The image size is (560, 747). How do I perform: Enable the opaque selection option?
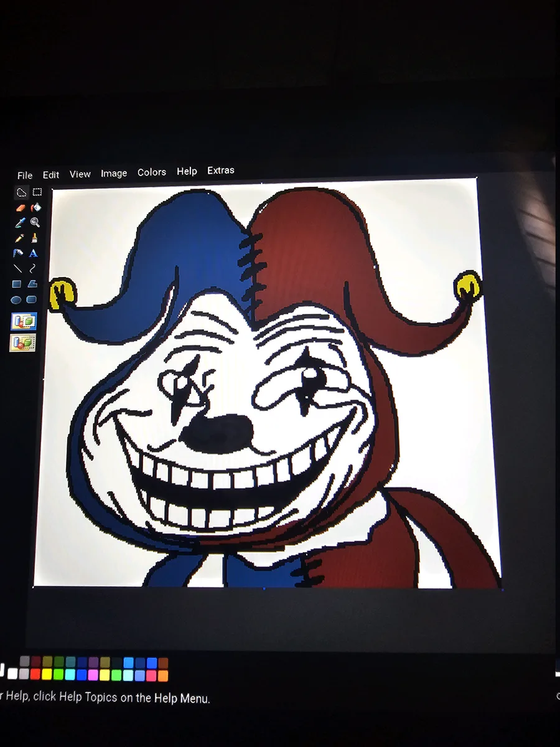click(x=24, y=321)
